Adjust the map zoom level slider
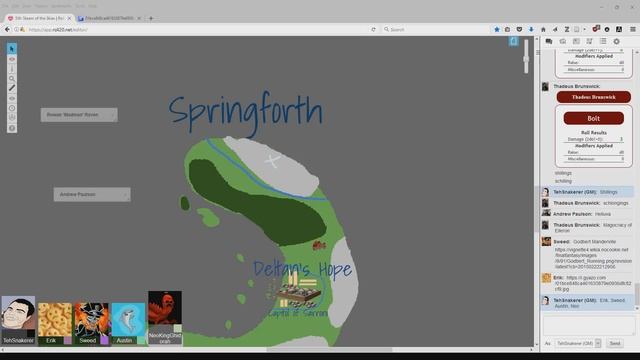The image size is (640, 360). coord(526,57)
